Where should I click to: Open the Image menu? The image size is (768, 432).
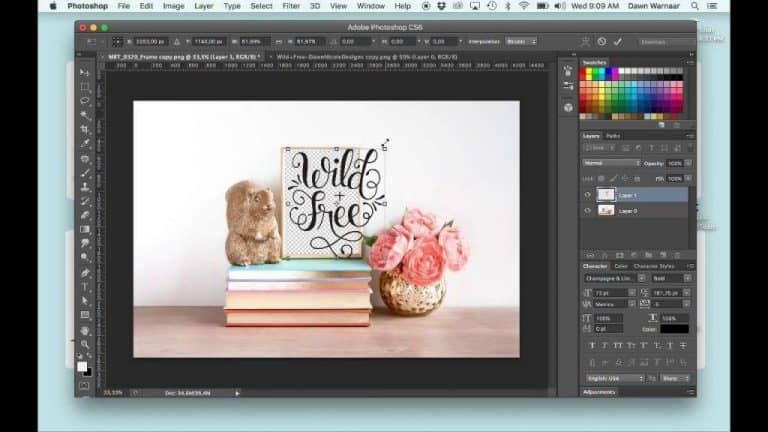(x=173, y=6)
